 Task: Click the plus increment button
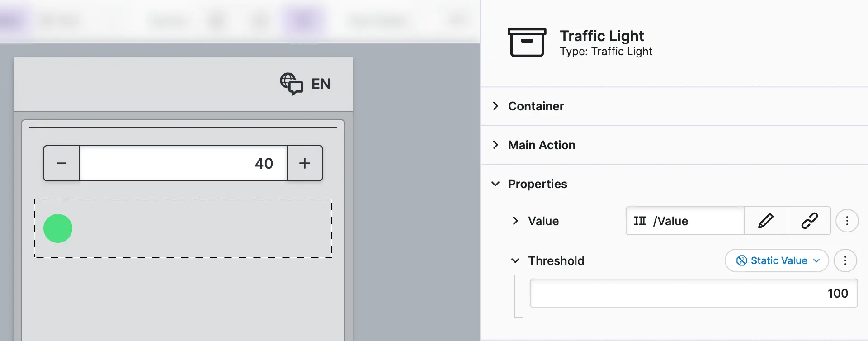tap(305, 163)
